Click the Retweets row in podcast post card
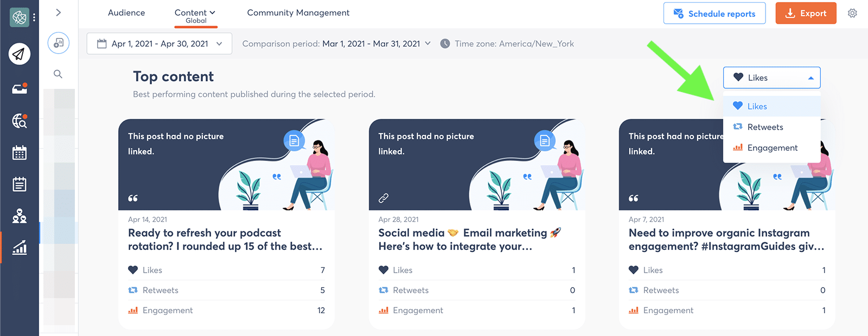This screenshot has width=868, height=336. [226, 290]
